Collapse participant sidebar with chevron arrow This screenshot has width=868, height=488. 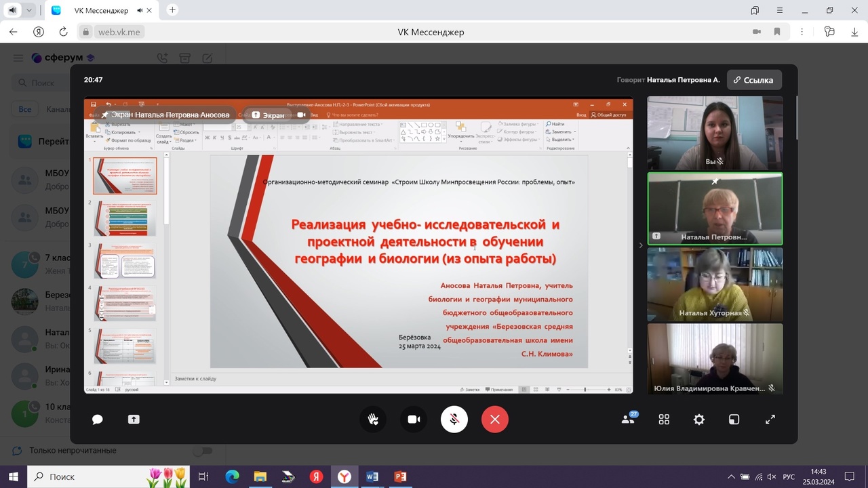click(641, 245)
